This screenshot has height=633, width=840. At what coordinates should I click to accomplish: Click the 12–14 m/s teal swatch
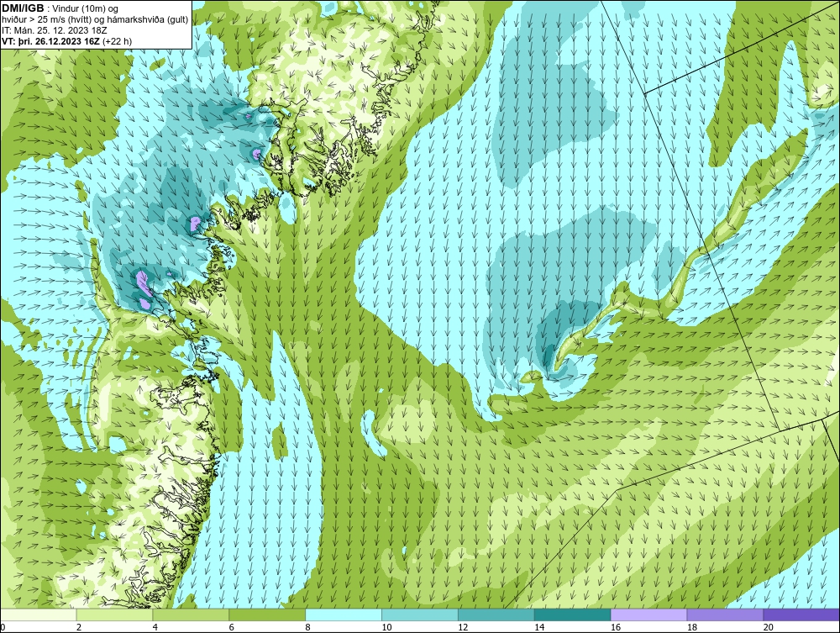click(496, 615)
